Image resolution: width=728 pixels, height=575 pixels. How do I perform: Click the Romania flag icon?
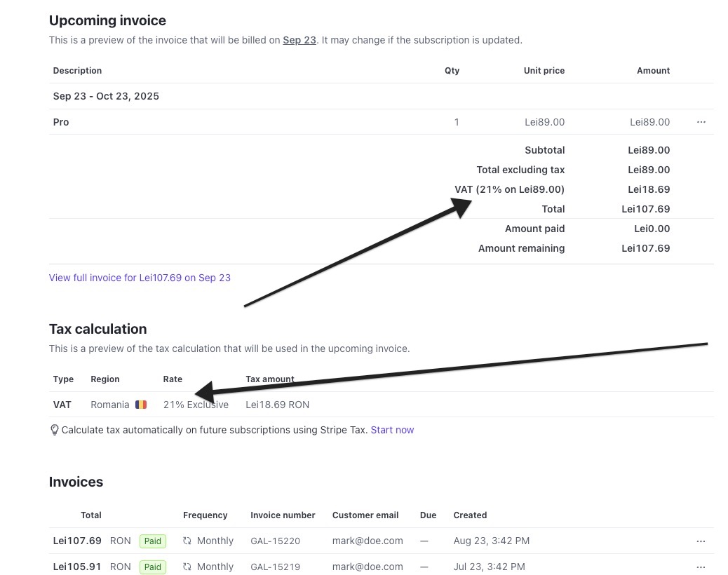[141, 405]
